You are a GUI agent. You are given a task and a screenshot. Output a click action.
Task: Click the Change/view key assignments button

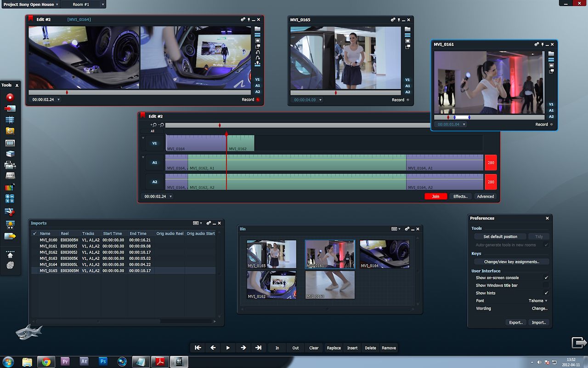pos(511,262)
